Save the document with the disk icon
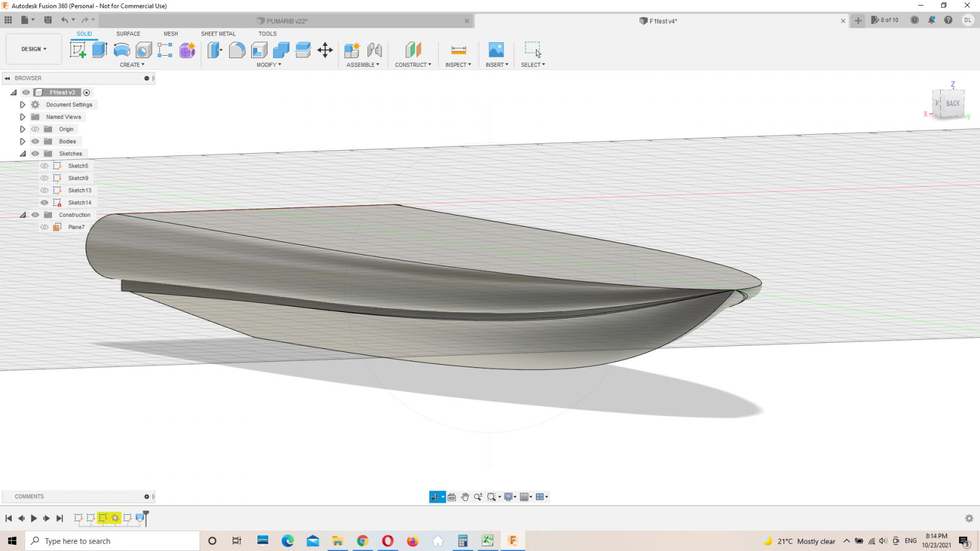980x551 pixels. [x=48, y=20]
